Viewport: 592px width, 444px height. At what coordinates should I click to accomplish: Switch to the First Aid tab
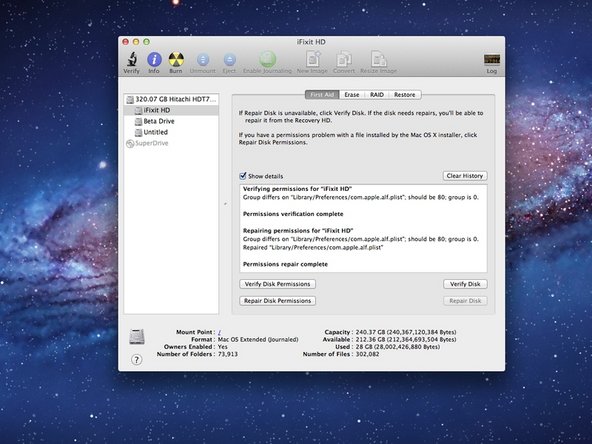[322, 95]
